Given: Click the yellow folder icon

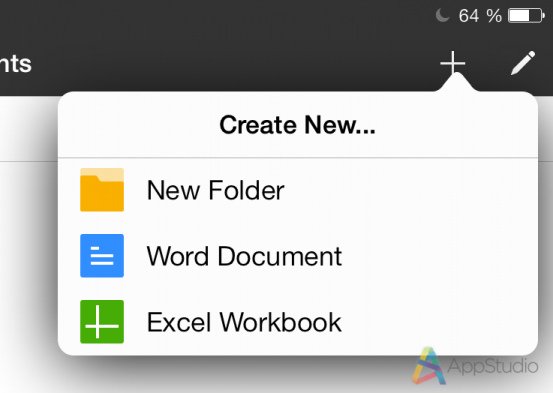Looking at the screenshot, I should pos(102,190).
